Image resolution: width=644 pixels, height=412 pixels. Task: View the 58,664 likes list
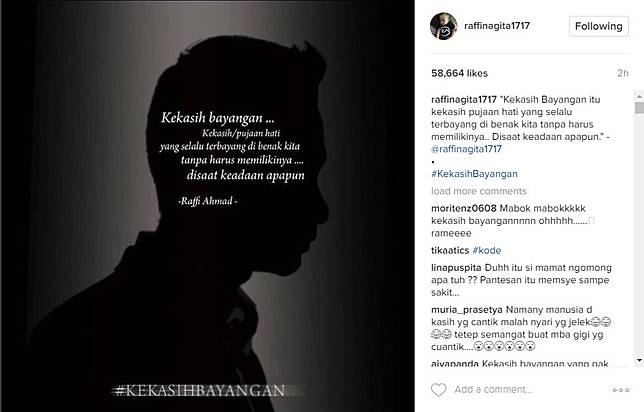(x=459, y=74)
